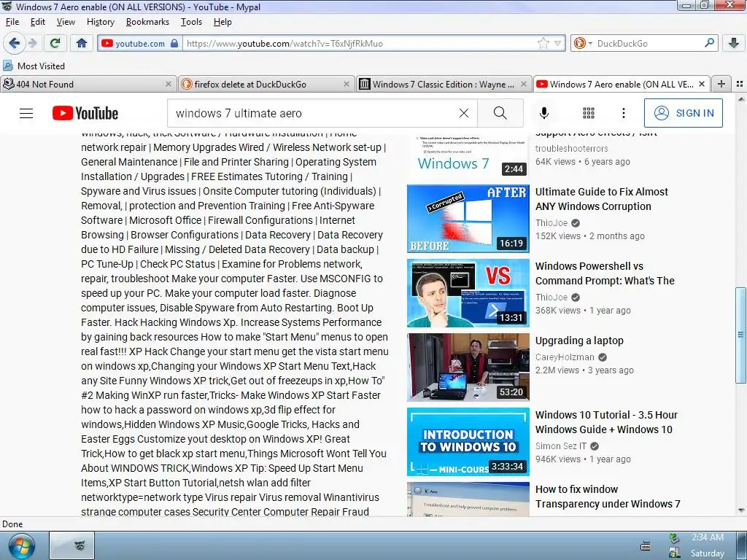Open the Edit menu
The height and width of the screenshot is (560, 747).
click(38, 22)
